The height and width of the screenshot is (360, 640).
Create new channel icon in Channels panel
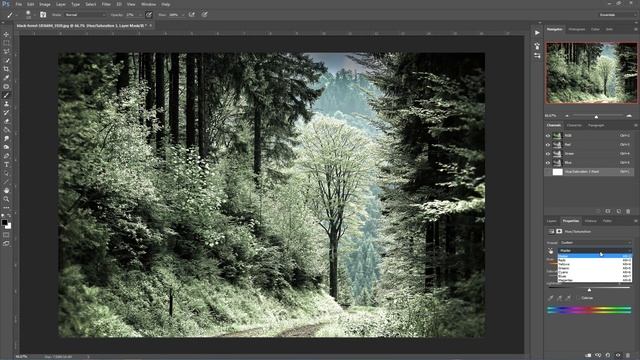(x=618, y=211)
